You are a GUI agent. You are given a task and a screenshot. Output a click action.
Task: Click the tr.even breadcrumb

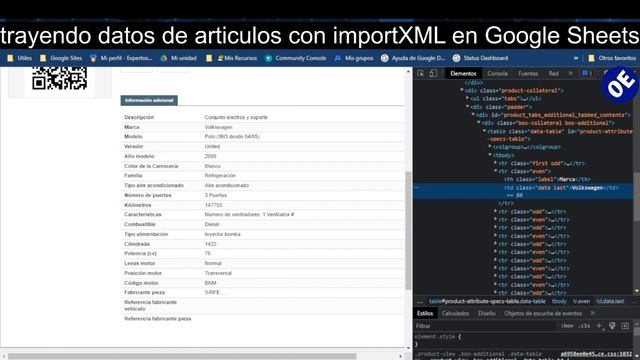[x=581, y=301]
